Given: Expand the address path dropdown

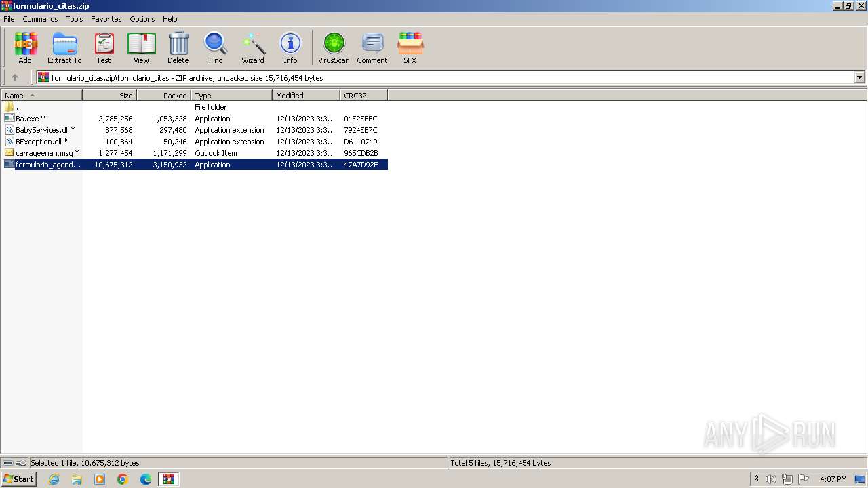Looking at the screenshot, I should coord(859,77).
